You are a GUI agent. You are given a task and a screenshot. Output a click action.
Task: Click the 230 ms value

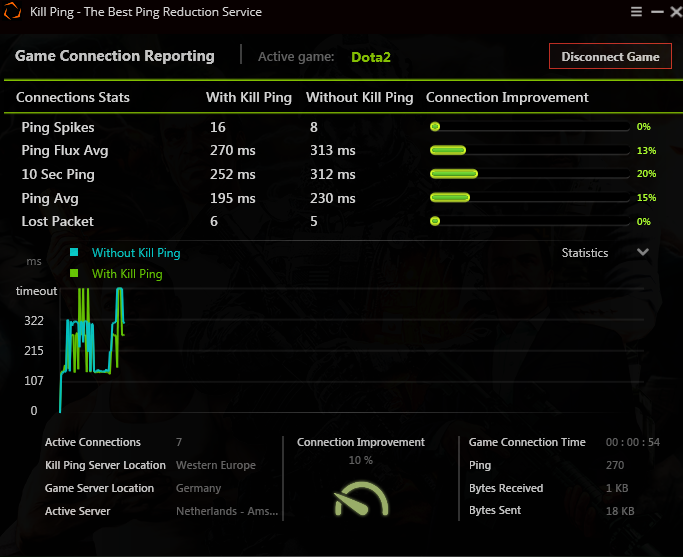click(x=333, y=198)
